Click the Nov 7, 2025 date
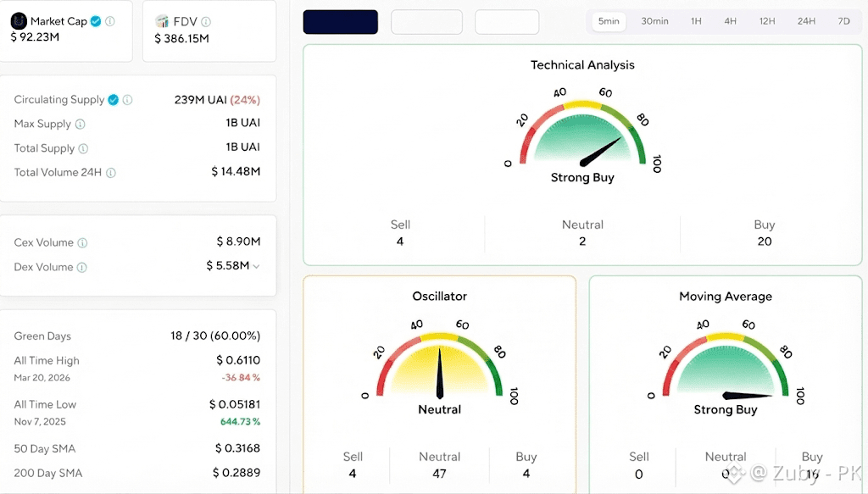The width and height of the screenshot is (868, 494). [40, 421]
